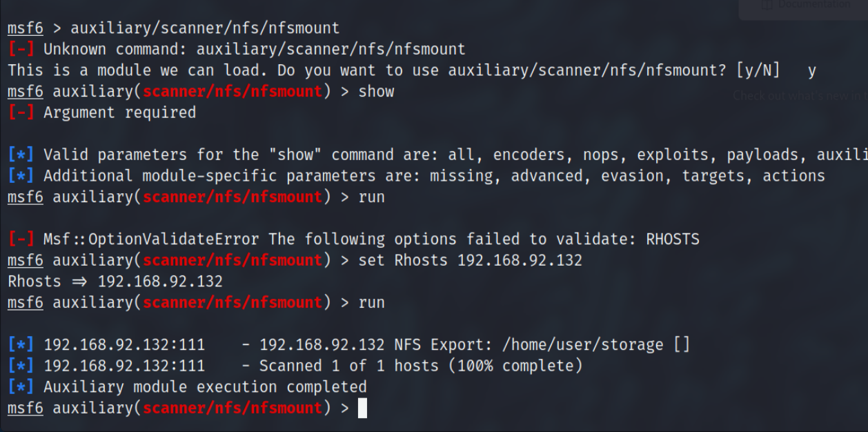This screenshot has width=868, height=432.
Task: Click the red scanner/nfs/nfsmount name in last prompt
Action: tap(233, 408)
